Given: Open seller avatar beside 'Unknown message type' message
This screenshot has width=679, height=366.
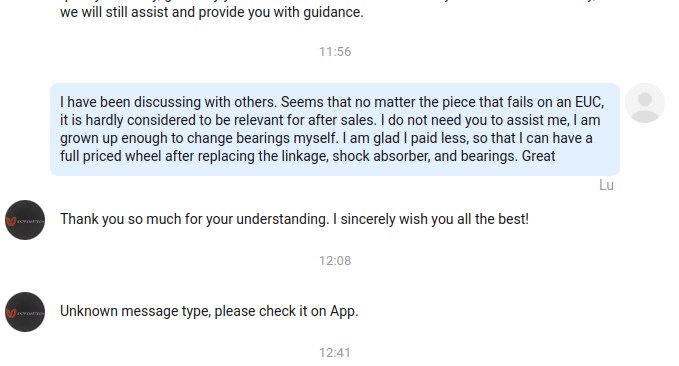Looking at the screenshot, I should pos(25,312).
